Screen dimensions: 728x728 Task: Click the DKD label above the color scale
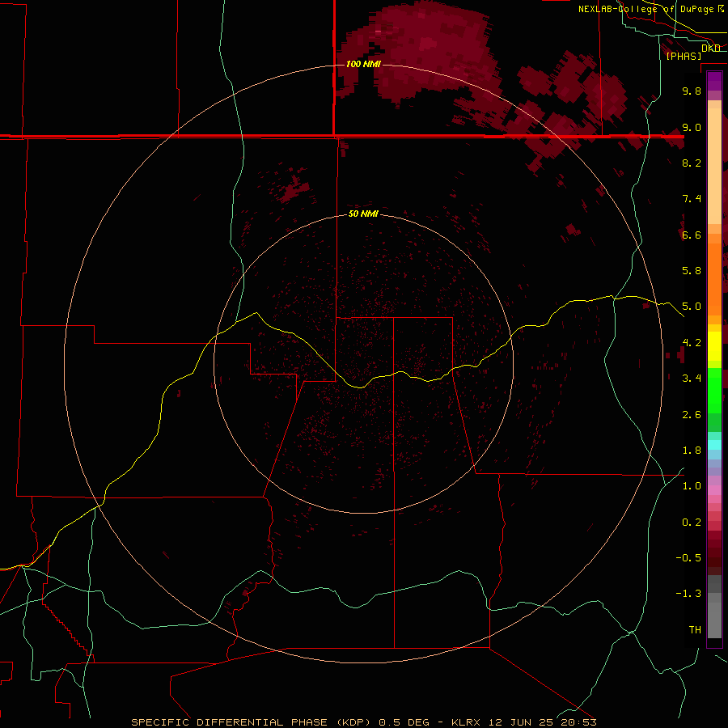(x=710, y=48)
